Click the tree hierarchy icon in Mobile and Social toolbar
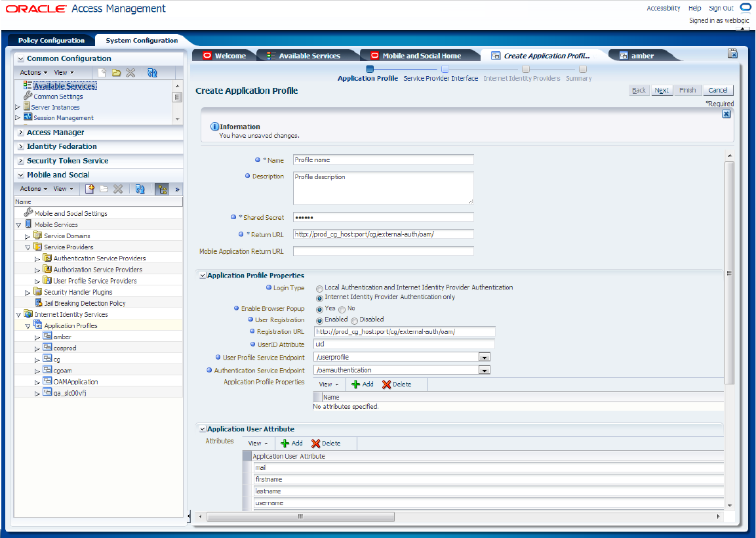 click(x=162, y=189)
